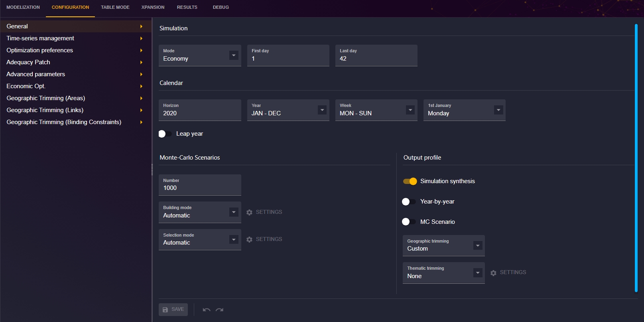This screenshot has width=644, height=322.
Task: Switch to the MODELIZATION tab
Action: (23, 8)
